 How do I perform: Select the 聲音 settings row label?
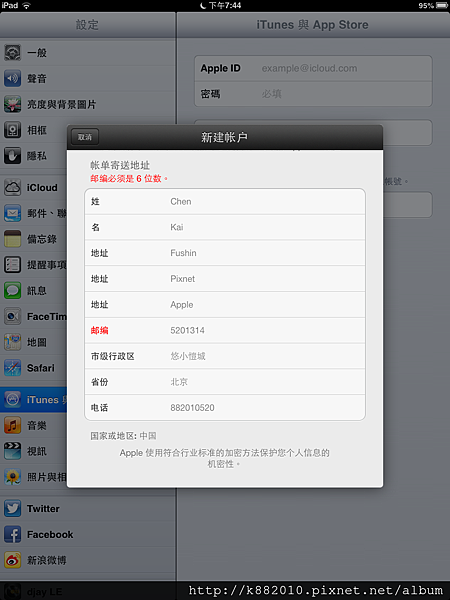tap(37, 78)
